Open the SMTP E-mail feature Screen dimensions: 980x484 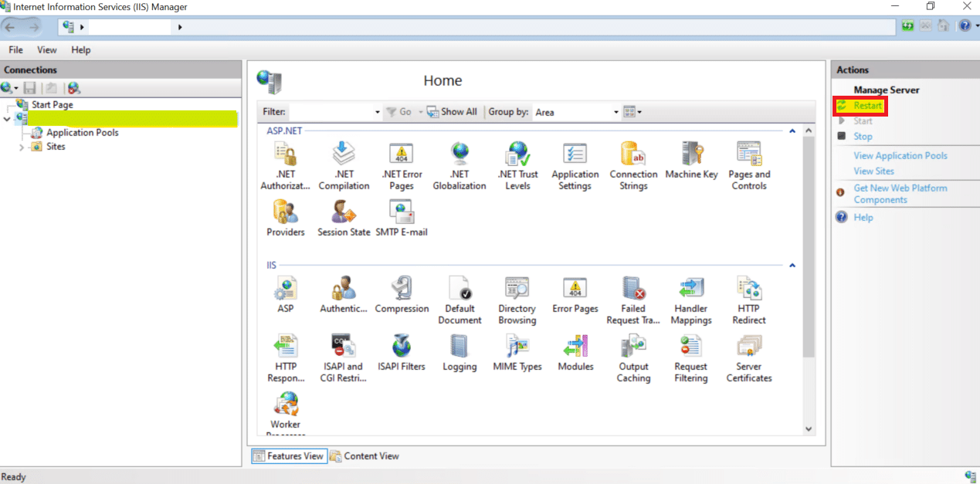tap(402, 218)
